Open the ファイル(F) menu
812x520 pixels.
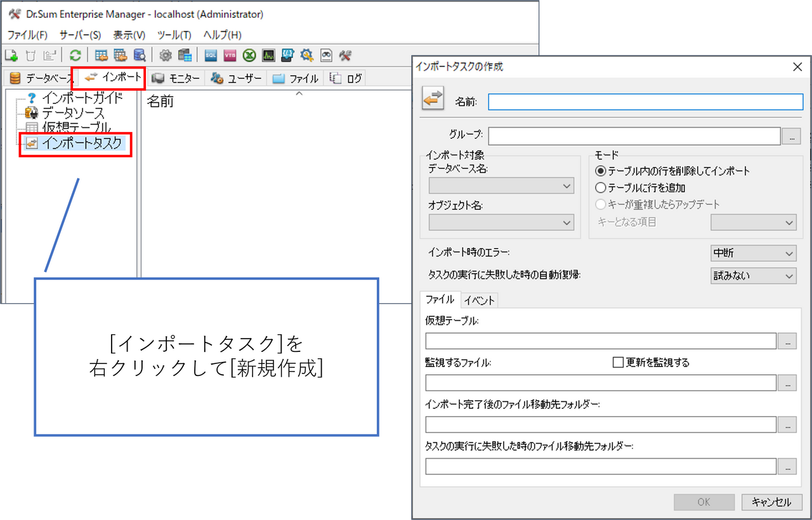pyautogui.click(x=27, y=35)
